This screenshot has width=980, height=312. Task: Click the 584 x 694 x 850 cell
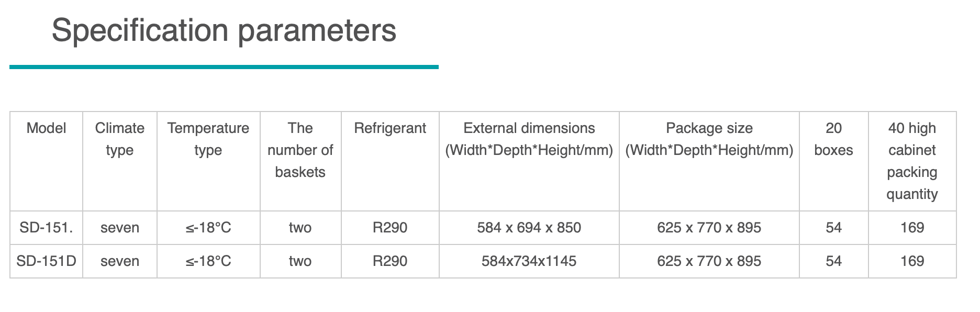529,228
